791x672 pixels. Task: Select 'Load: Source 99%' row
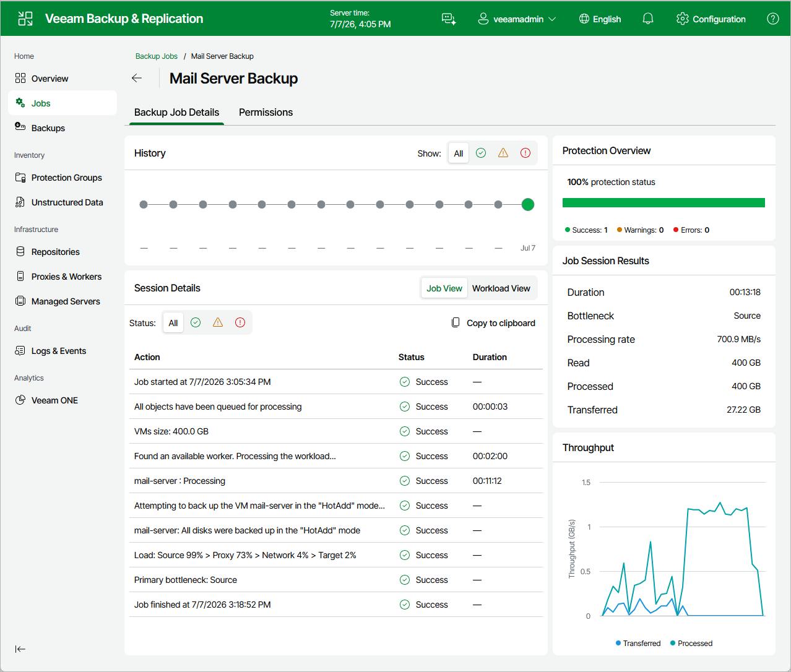336,555
